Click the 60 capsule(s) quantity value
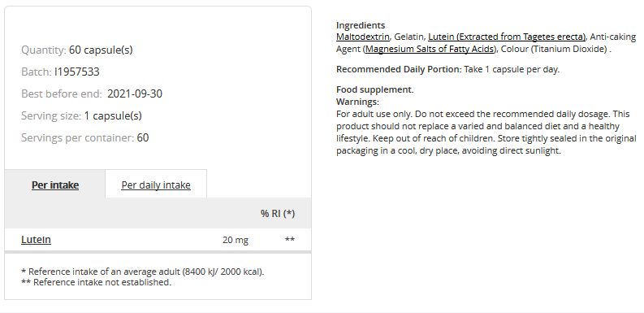The height and width of the screenshot is (313, 644). tap(101, 50)
